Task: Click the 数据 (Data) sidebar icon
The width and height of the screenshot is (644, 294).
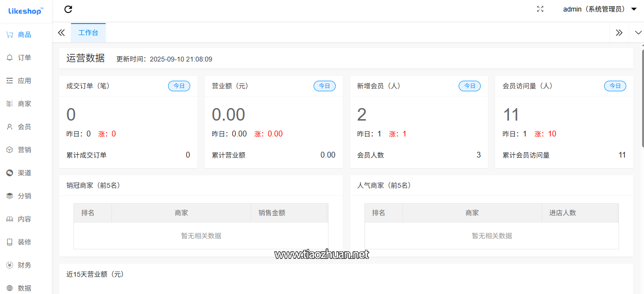Action: (24, 287)
